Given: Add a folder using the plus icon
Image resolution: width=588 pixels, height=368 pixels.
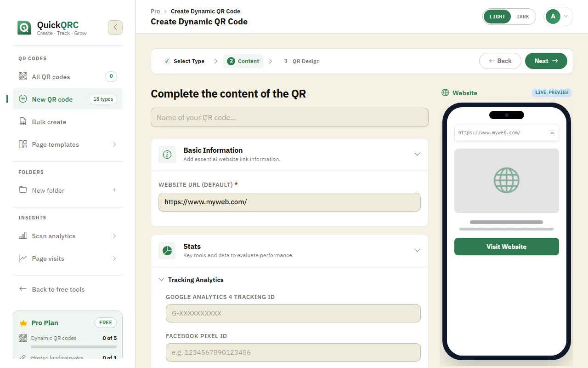Looking at the screenshot, I should 114,190.
